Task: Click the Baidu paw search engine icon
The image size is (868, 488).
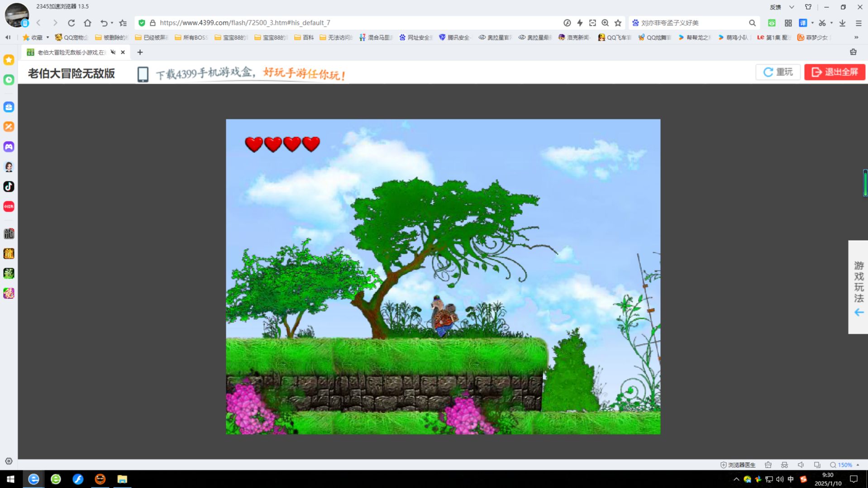Action: click(x=635, y=23)
